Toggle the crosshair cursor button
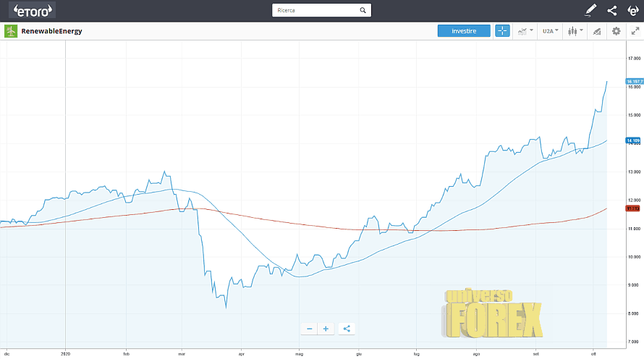This screenshot has height=359, width=644. tap(502, 31)
